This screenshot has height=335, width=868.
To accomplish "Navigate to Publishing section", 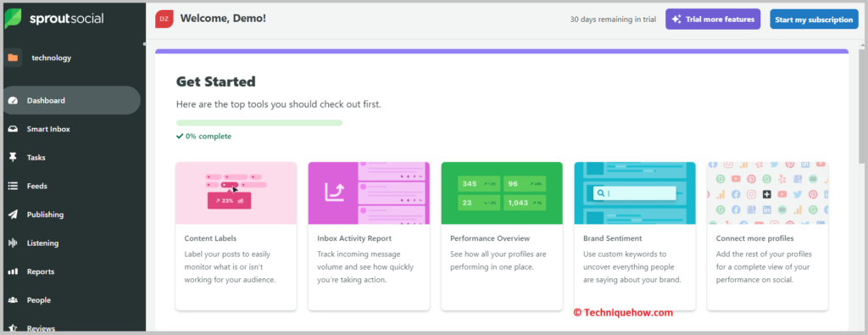I will [45, 215].
